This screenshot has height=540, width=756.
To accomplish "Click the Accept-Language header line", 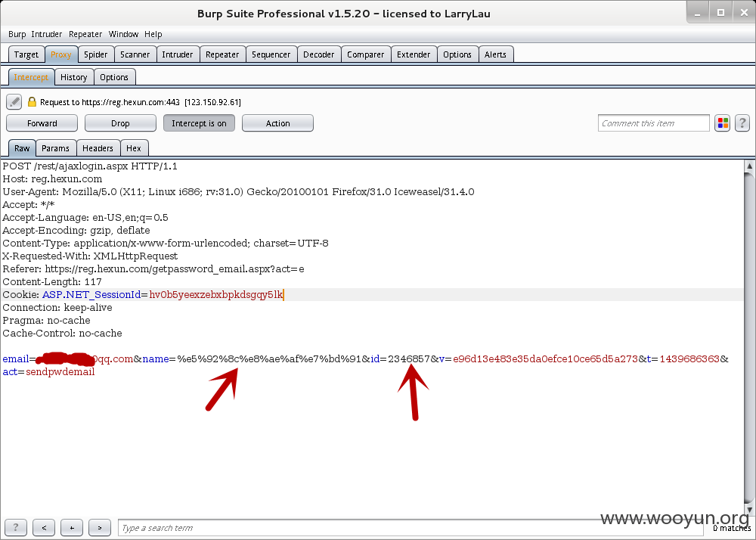I will [85, 218].
